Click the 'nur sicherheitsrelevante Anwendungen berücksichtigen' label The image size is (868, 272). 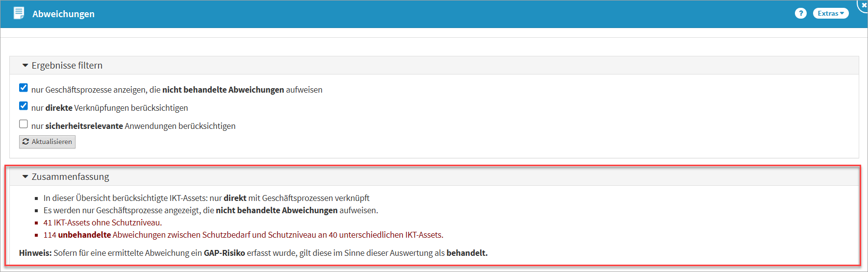coord(133,126)
